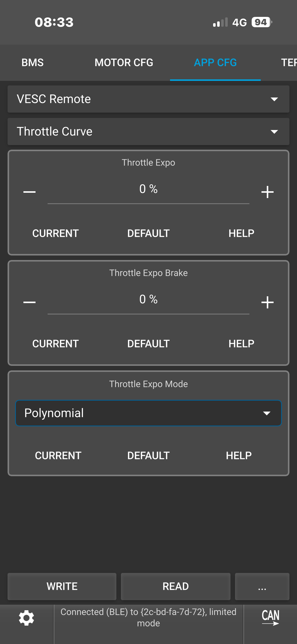Increase Throttle Expo with plus icon
This screenshot has height=644, width=297.
267,192
